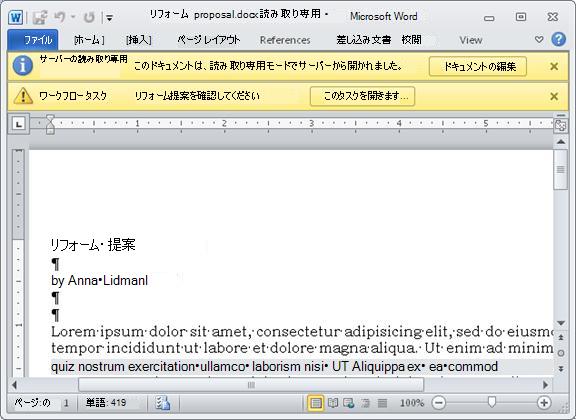Click the Zoom Out minus button
576x420 pixels.
pyautogui.click(x=439, y=403)
